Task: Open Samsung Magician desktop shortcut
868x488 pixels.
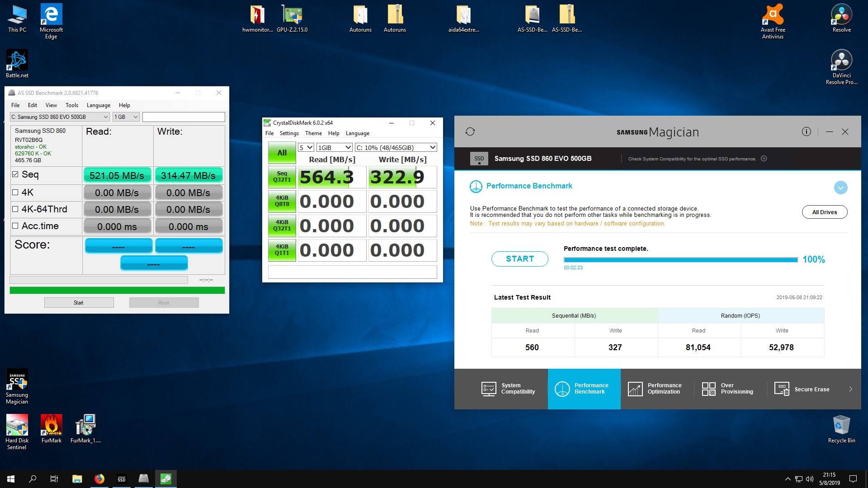Action: (17, 387)
